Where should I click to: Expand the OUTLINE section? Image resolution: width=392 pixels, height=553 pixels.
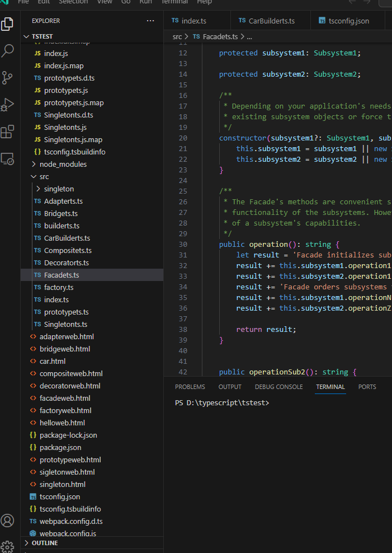(45, 543)
